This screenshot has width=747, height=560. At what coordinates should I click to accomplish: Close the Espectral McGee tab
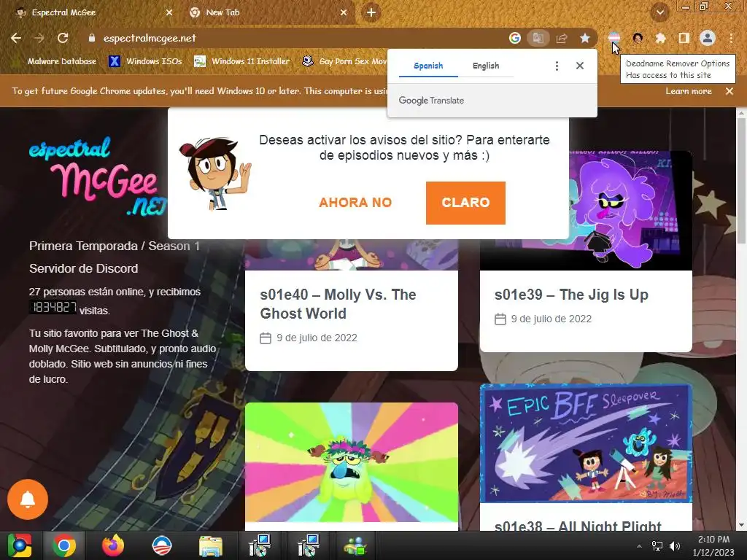pyautogui.click(x=169, y=12)
